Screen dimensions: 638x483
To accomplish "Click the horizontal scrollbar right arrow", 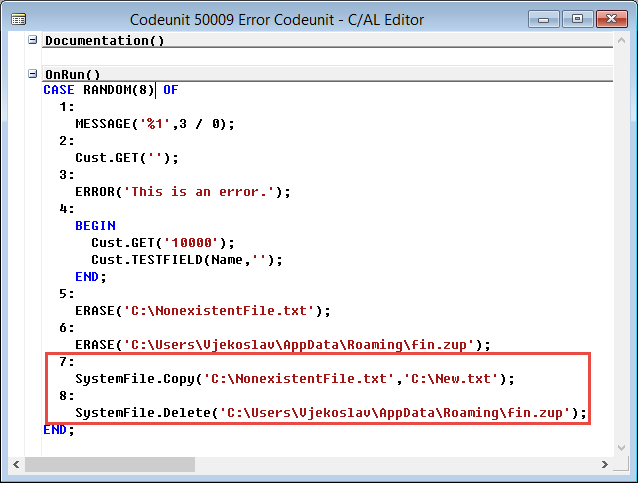I will coord(605,464).
